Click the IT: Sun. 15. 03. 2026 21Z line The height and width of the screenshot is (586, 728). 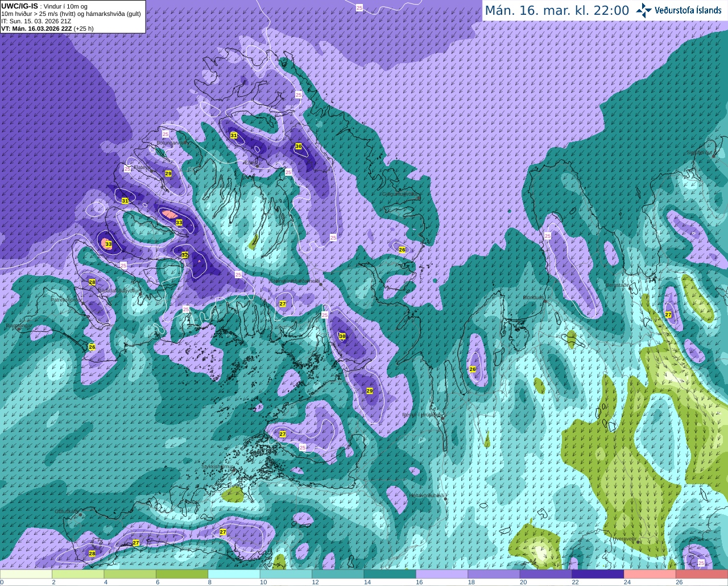36,21
